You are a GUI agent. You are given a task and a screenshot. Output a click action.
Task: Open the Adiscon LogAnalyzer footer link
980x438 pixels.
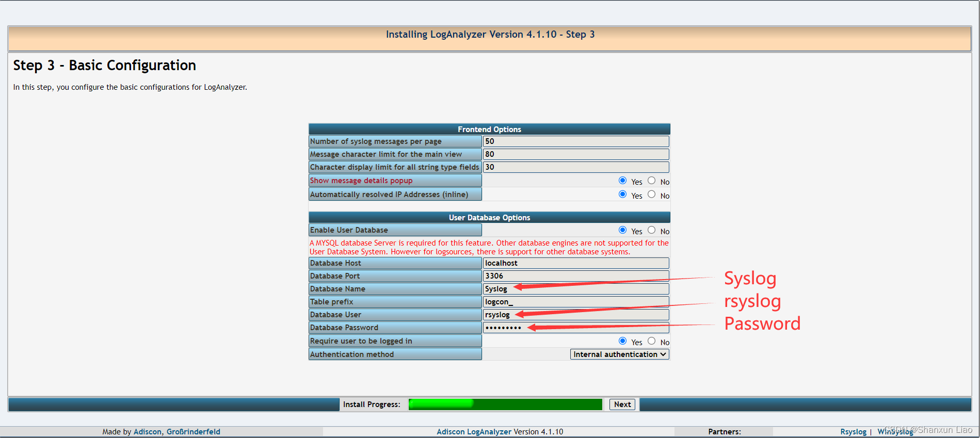pos(474,432)
